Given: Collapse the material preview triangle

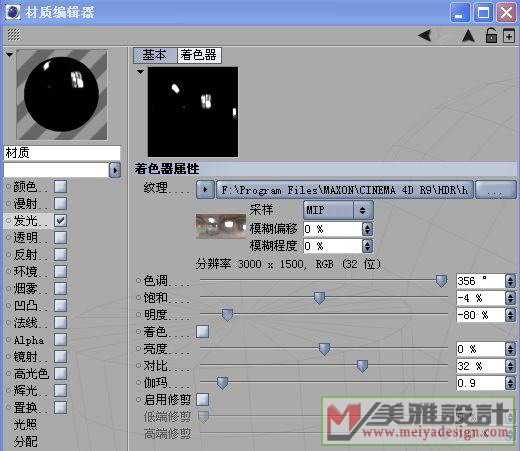Looking at the screenshot, I should pos(10,54).
